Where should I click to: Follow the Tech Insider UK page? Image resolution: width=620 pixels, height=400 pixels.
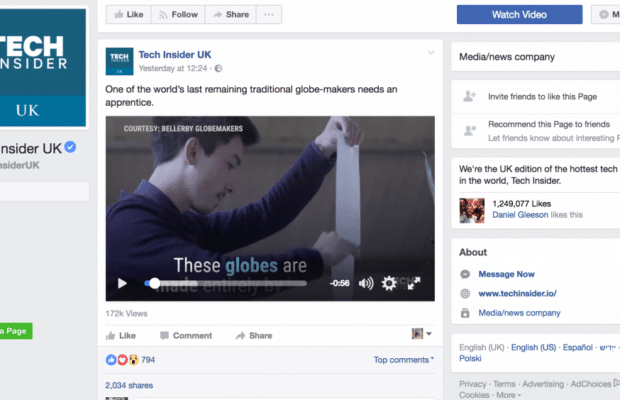tap(178, 15)
